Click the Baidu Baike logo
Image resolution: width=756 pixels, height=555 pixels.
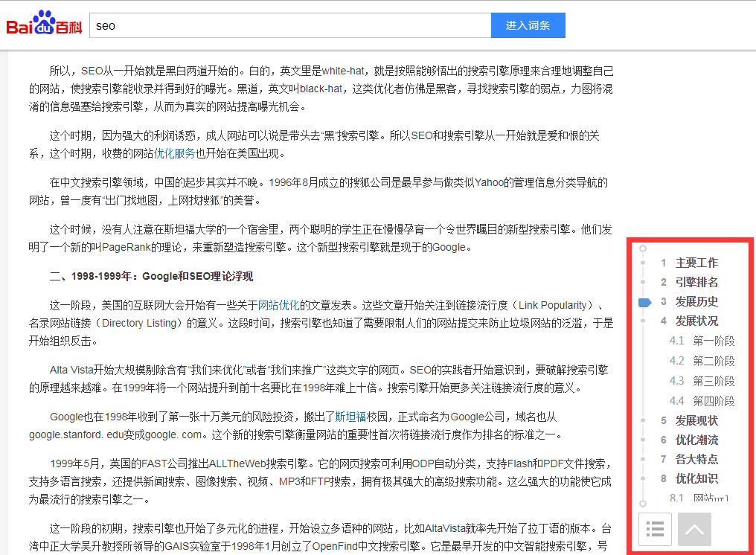coord(44,23)
